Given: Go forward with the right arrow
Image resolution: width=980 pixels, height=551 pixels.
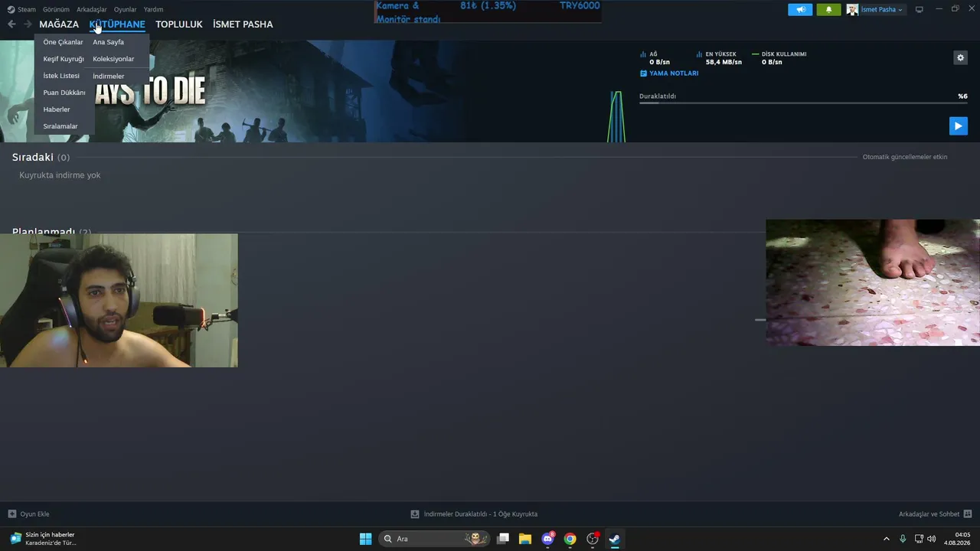Looking at the screenshot, I should tap(28, 24).
